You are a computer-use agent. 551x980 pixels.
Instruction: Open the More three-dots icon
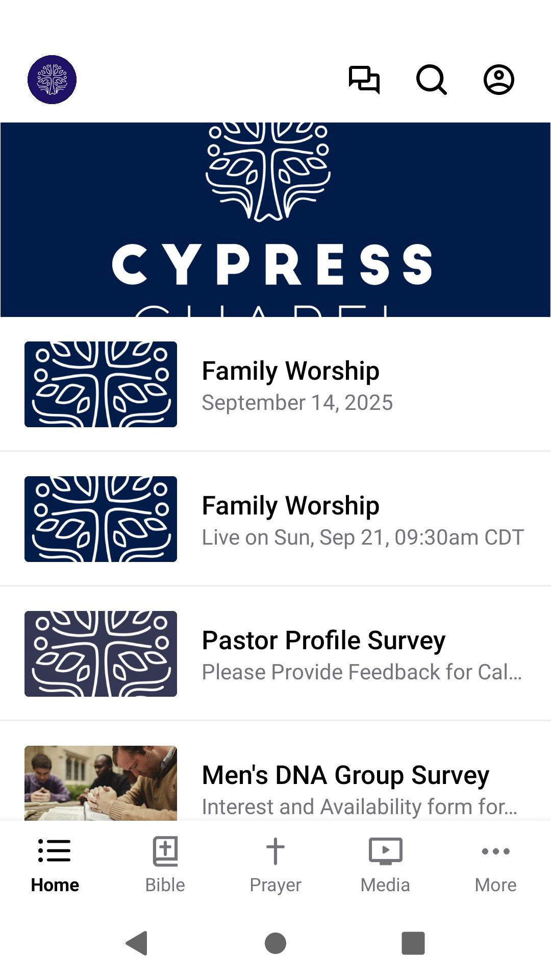(x=495, y=851)
